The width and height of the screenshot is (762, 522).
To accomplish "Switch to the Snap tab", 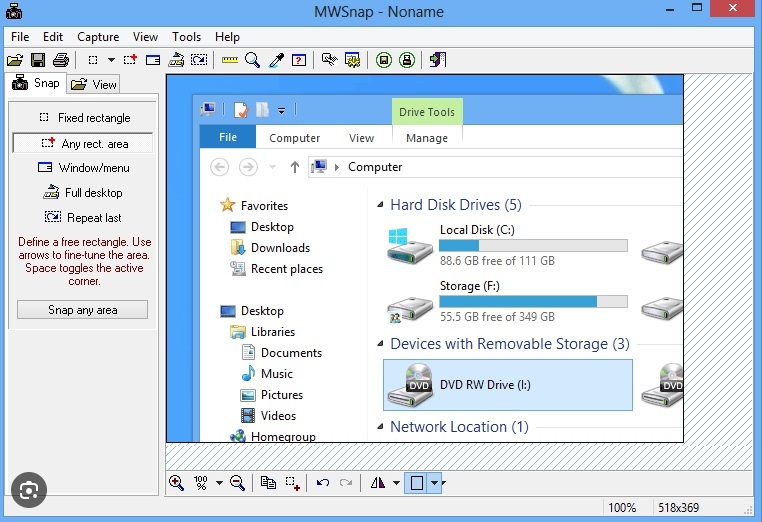I will click(36, 83).
